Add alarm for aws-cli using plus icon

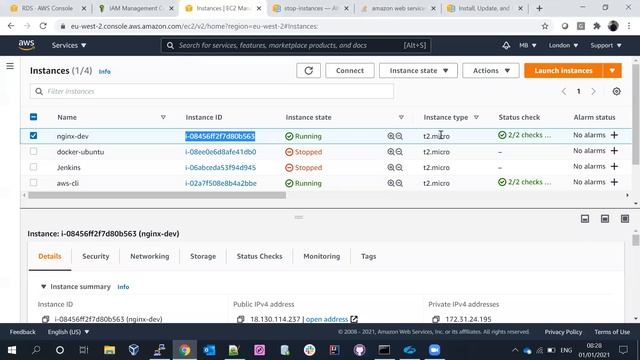pyautogui.click(x=614, y=182)
